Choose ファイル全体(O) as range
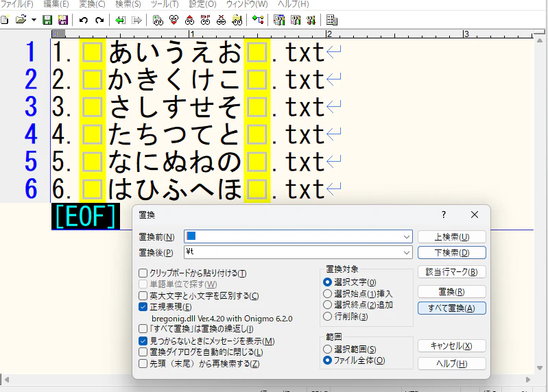Viewport: 548px width, 392px height. coord(327,360)
